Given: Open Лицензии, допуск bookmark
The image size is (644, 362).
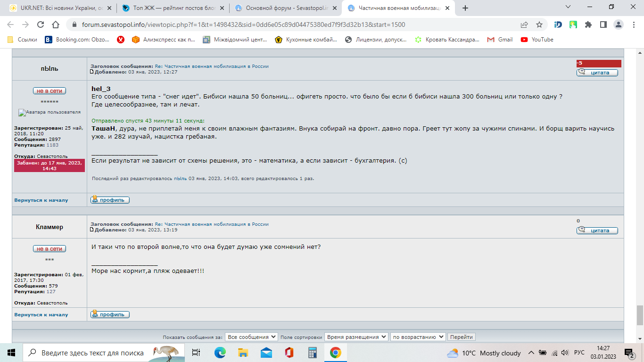Looking at the screenshot, I should [x=376, y=40].
